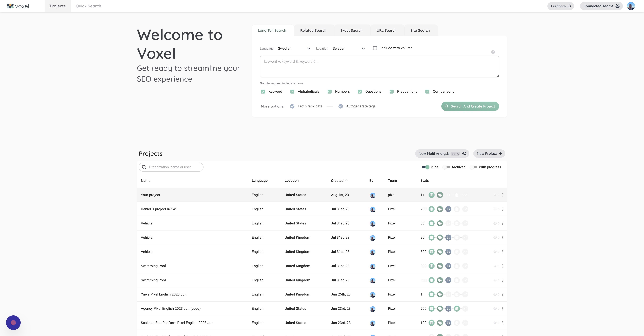Open the Projects nav item

pos(58,6)
